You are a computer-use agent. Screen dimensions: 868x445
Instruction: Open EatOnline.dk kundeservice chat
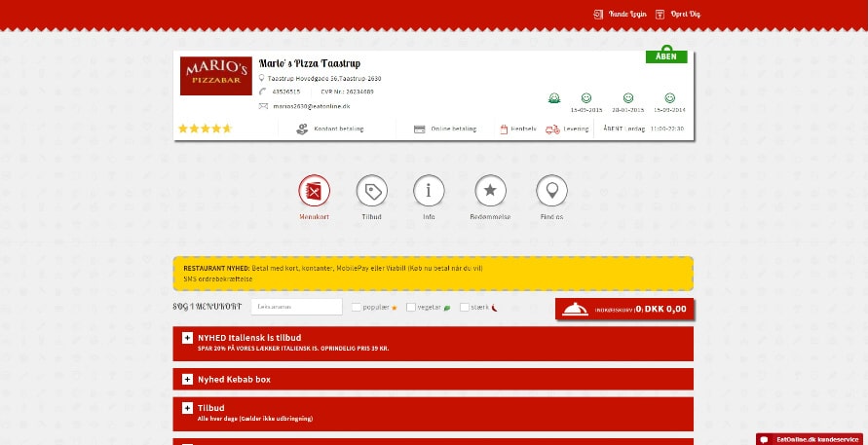(811, 439)
